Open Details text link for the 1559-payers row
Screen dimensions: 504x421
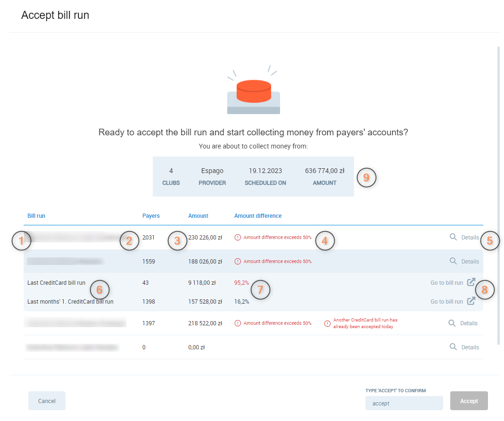tap(470, 261)
